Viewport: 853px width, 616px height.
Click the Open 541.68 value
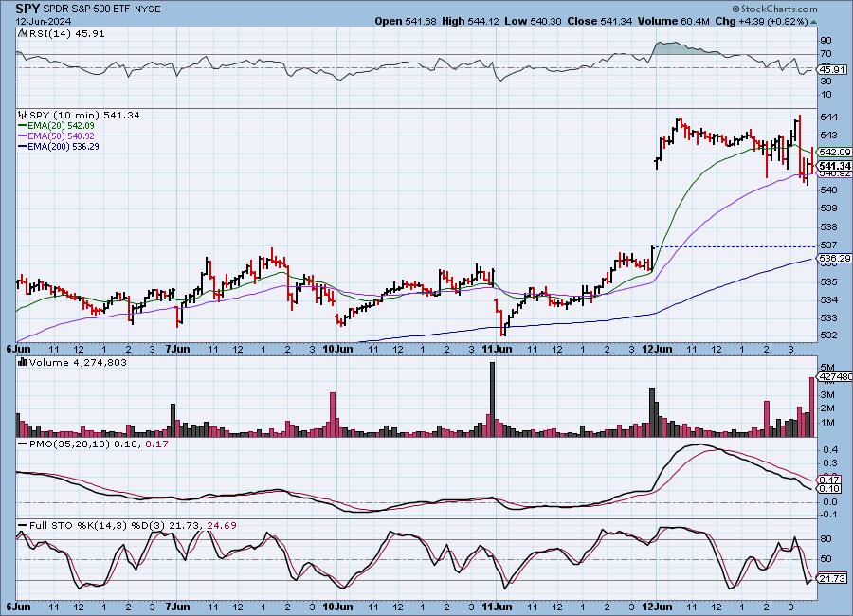406,21
